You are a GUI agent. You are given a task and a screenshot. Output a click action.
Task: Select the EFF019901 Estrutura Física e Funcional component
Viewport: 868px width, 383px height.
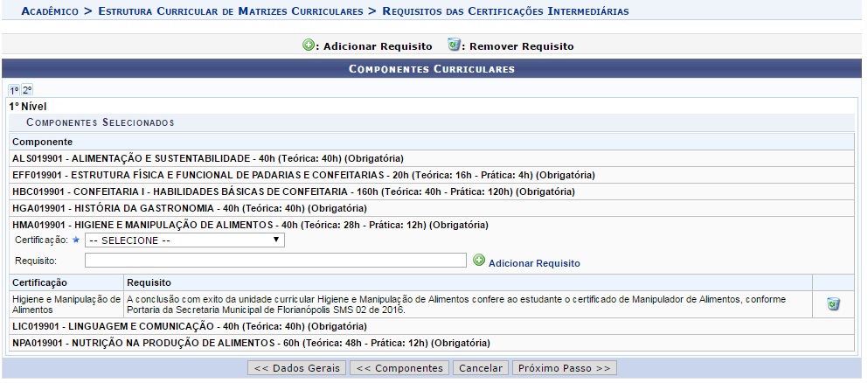click(302, 175)
